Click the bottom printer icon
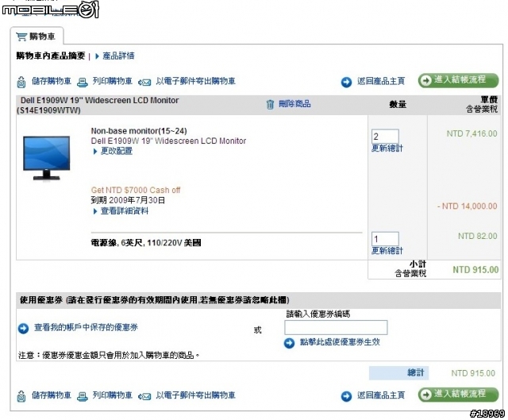 (83, 397)
